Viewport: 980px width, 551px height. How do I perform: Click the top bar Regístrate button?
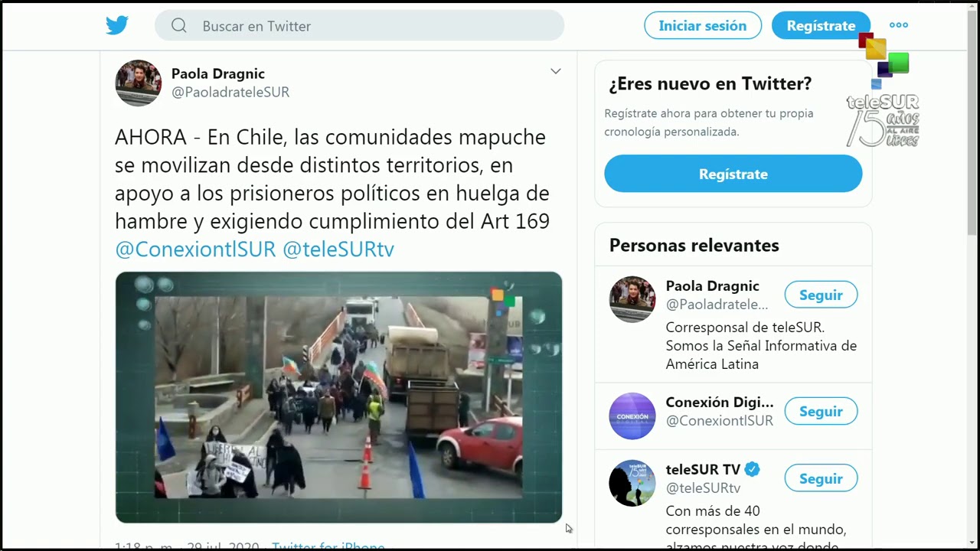821,25
